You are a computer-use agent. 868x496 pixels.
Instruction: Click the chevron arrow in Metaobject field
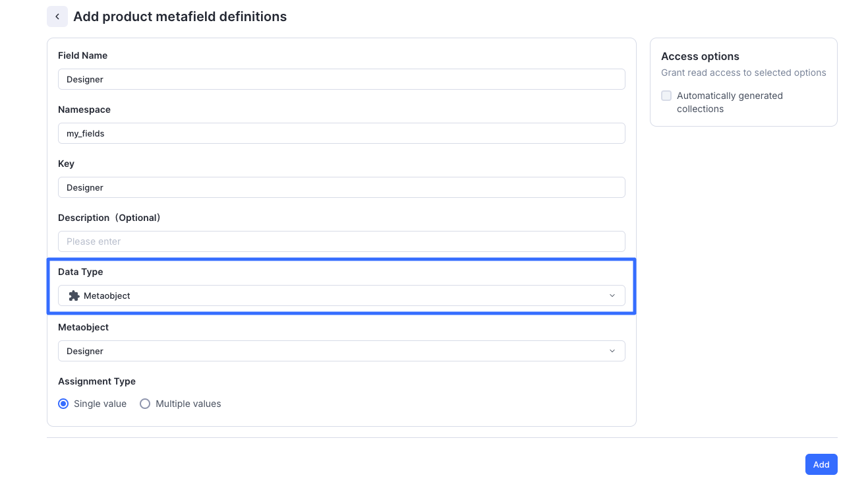[612, 351]
